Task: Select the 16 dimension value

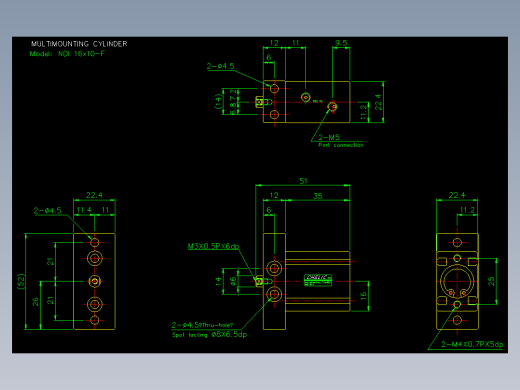Action: pyautogui.click(x=363, y=295)
